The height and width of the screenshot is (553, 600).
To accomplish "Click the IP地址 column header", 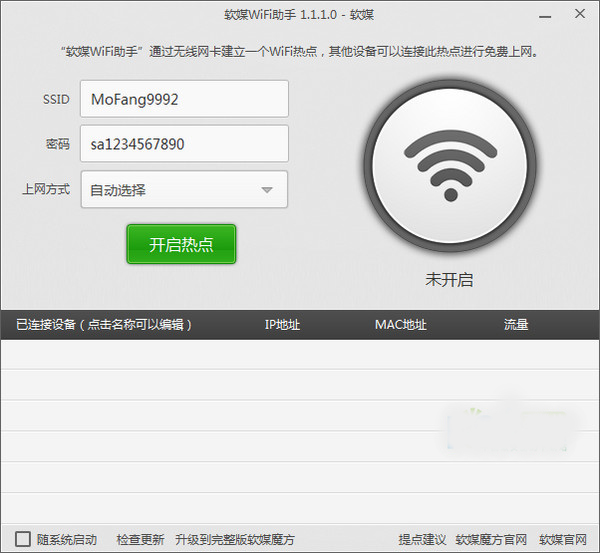I will tap(282, 325).
